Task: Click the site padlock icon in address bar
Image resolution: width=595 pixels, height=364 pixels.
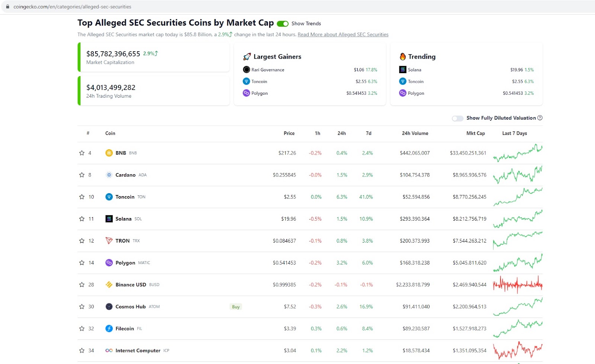Action: [7, 7]
